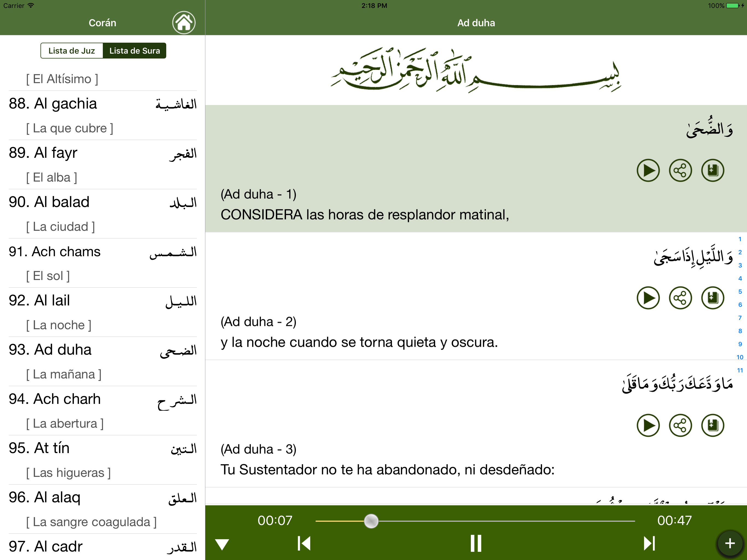
Task: Play verse Ad duha 1
Action: [x=648, y=170]
